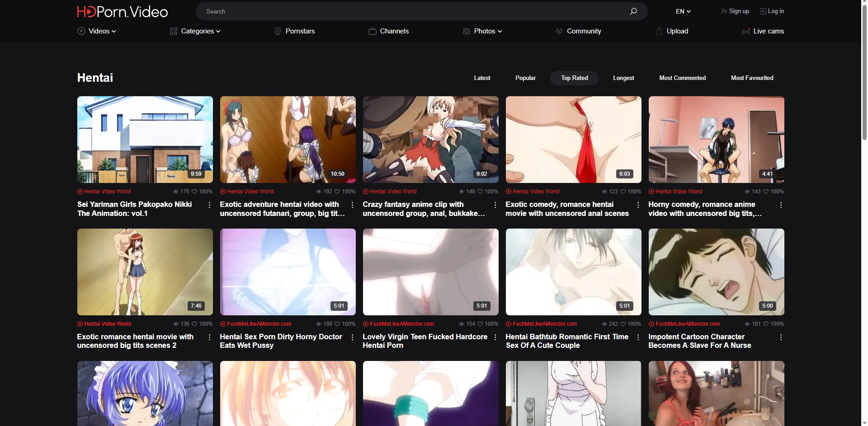Viewport: 868px width, 426px height.
Task: Open the Community section icon
Action: pyautogui.click(x=559, y=31)
